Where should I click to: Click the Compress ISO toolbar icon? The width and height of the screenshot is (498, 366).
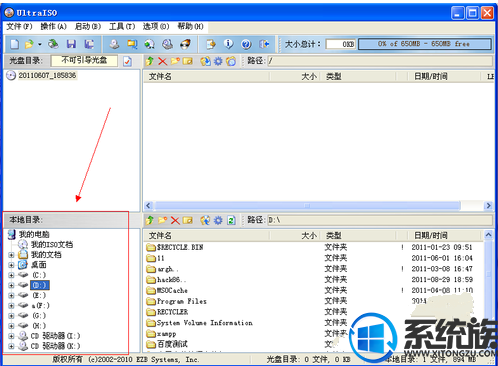(132, 44)
